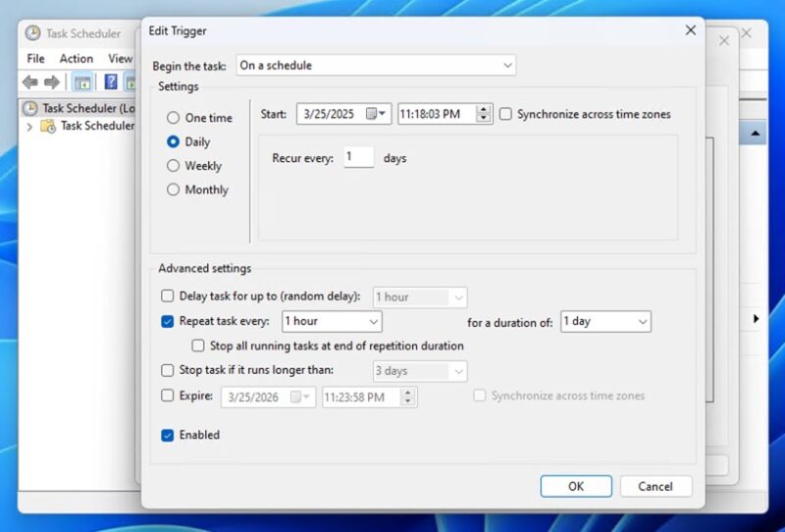Enable Delay task for up to random delay

(x=167, y=295)
